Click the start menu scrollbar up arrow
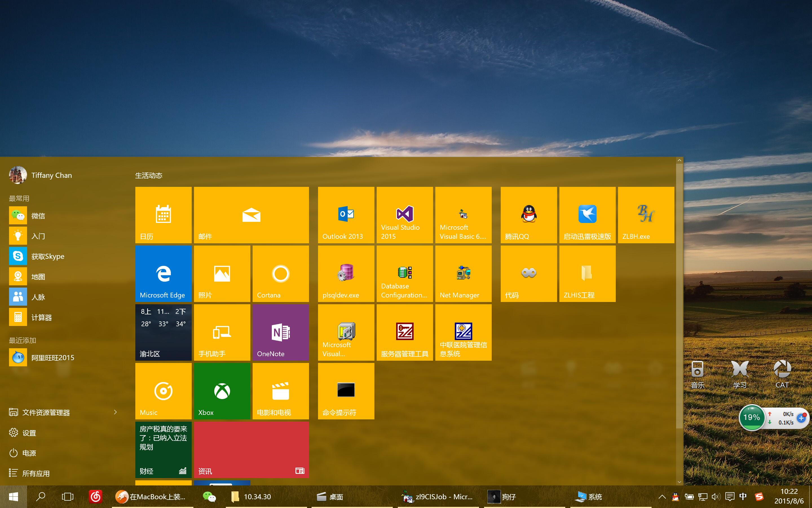812x508 pixels. [679, 160]
